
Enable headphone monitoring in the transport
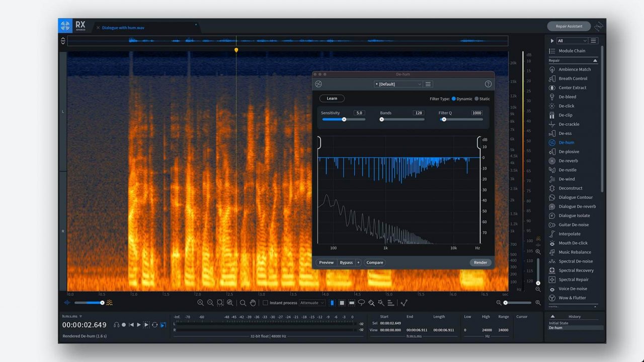click(x=117, y=325)
